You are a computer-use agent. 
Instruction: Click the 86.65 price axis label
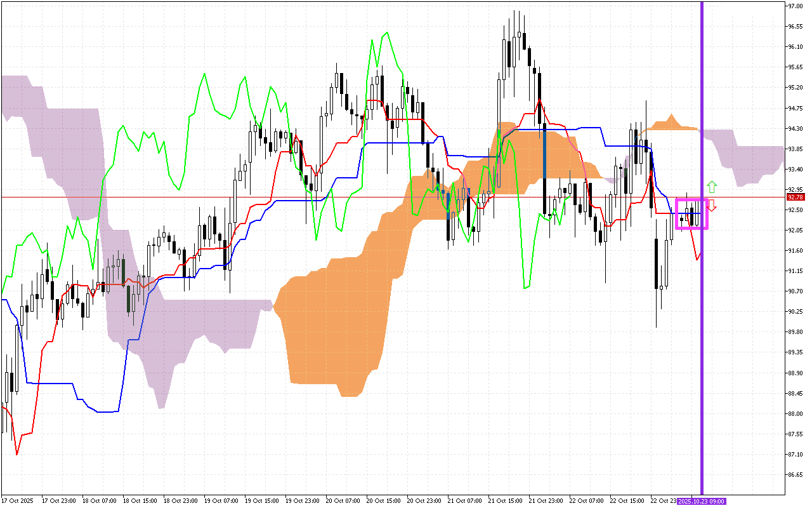coord(796,474)
